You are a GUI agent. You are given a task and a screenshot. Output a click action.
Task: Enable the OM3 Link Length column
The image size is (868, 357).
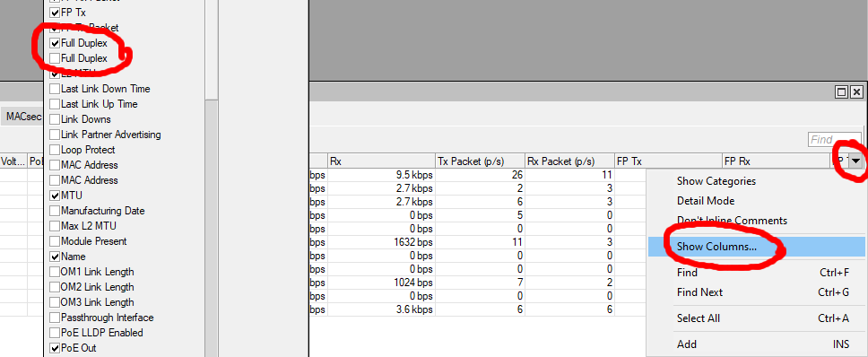coord(54,302)
